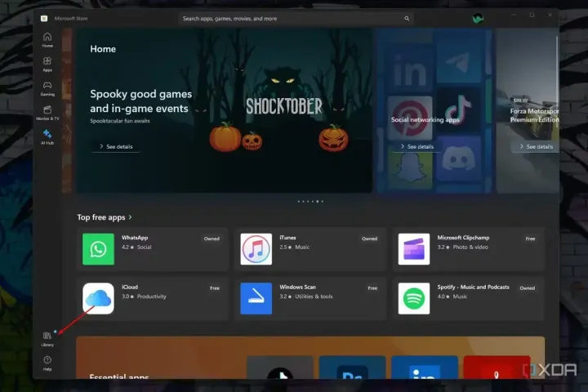Open the Help icon in sidebar

pos(47,362)
